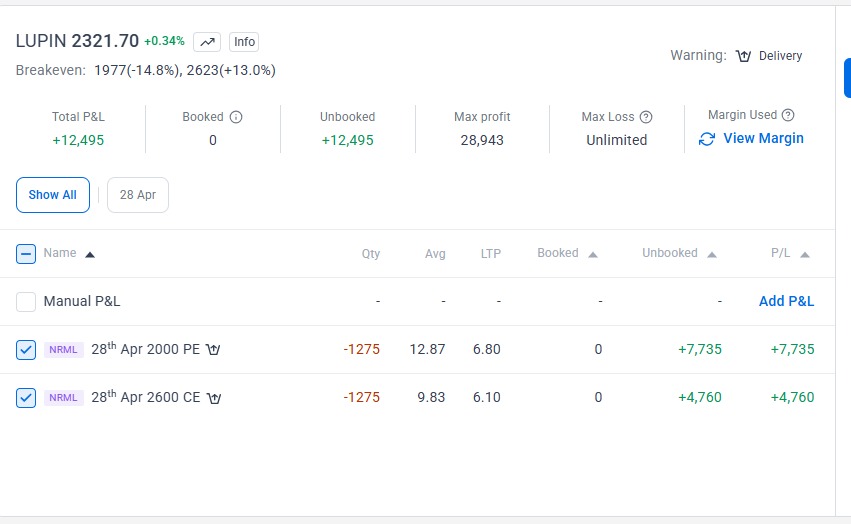Open the Margin Used help icon
851x524 pixels.
click(x=788, y=115)
